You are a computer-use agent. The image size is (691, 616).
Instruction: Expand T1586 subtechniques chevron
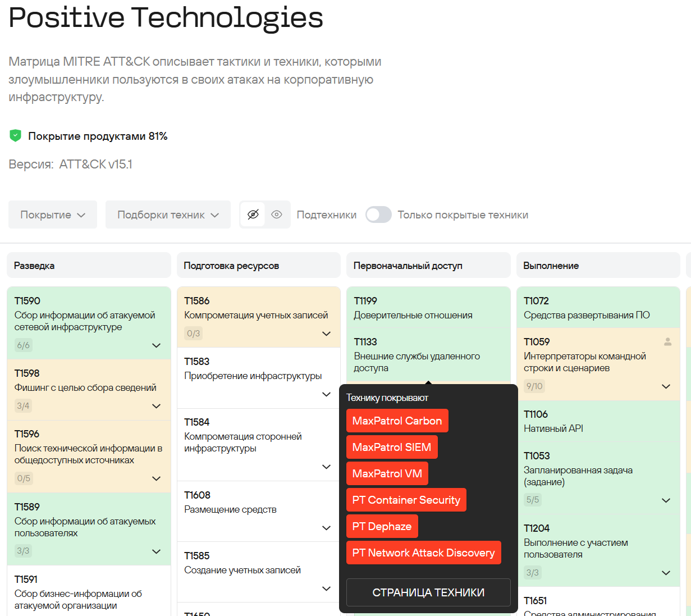coord(326,334)
